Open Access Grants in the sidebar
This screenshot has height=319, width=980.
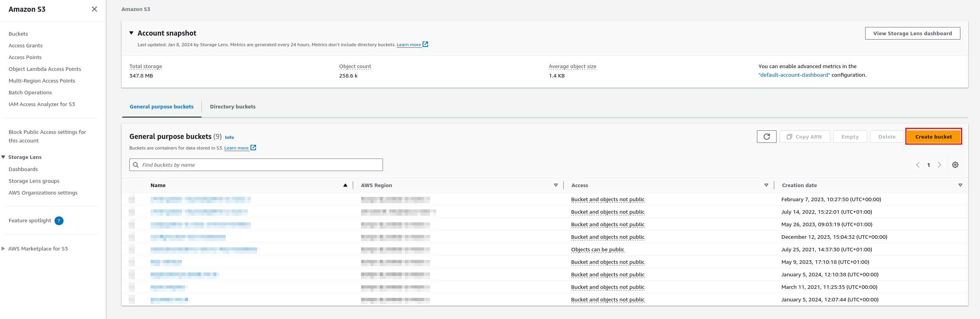pos(25,45)
